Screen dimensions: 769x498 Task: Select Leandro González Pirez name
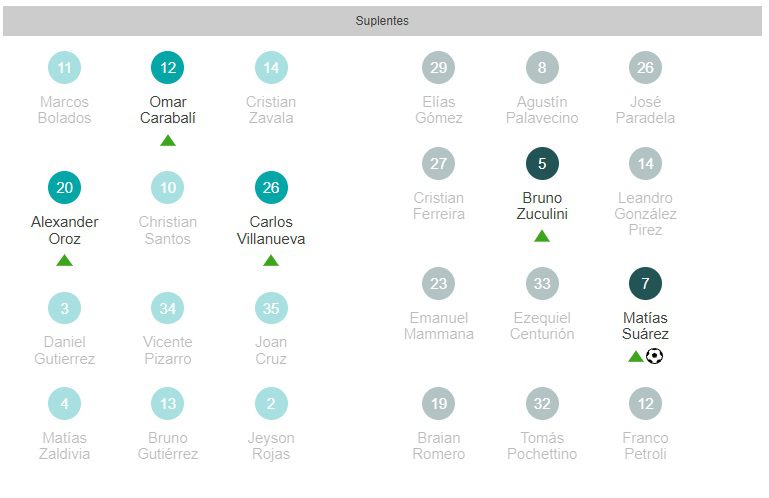[646, 214]
